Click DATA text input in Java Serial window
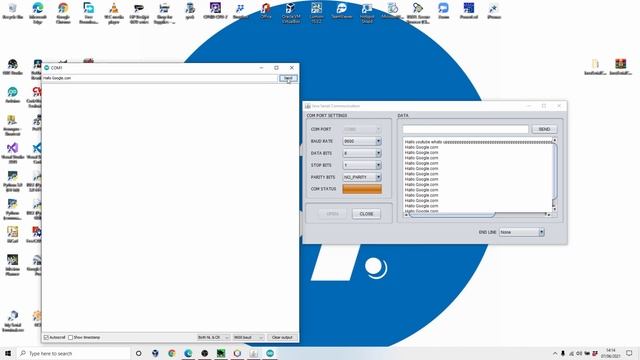Screen dimensions: 640x360 pos(465,129)
